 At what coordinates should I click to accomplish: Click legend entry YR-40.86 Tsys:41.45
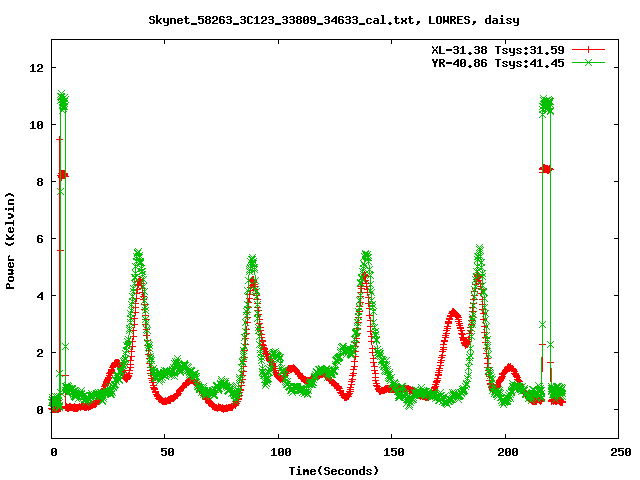(498, 63)
